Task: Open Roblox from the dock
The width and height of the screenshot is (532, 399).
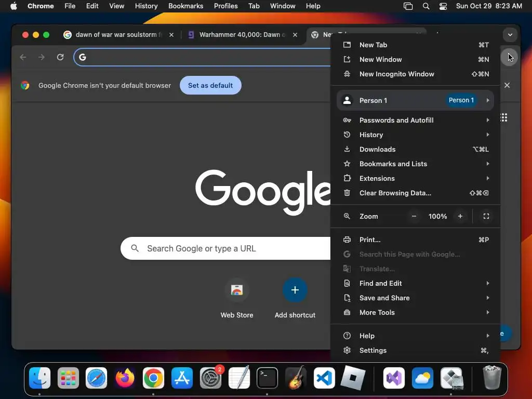Action: pyautogui.click(x=353, y=378)
